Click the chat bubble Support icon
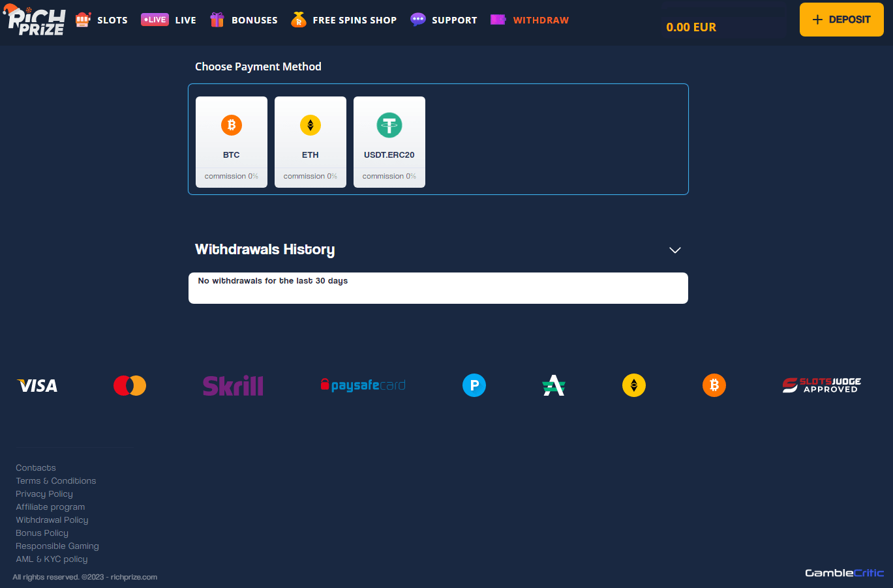The image size is (893, 588). pos(417,20)
